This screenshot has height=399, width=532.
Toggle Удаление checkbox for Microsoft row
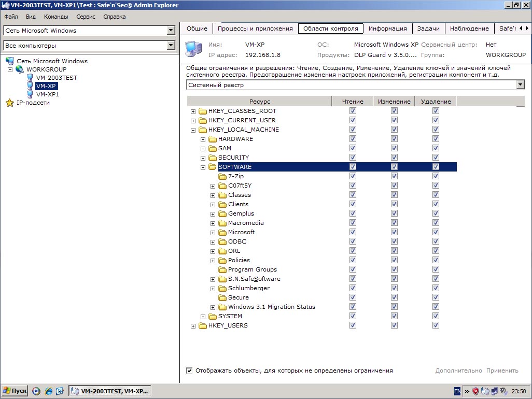(x=436, y=232)
